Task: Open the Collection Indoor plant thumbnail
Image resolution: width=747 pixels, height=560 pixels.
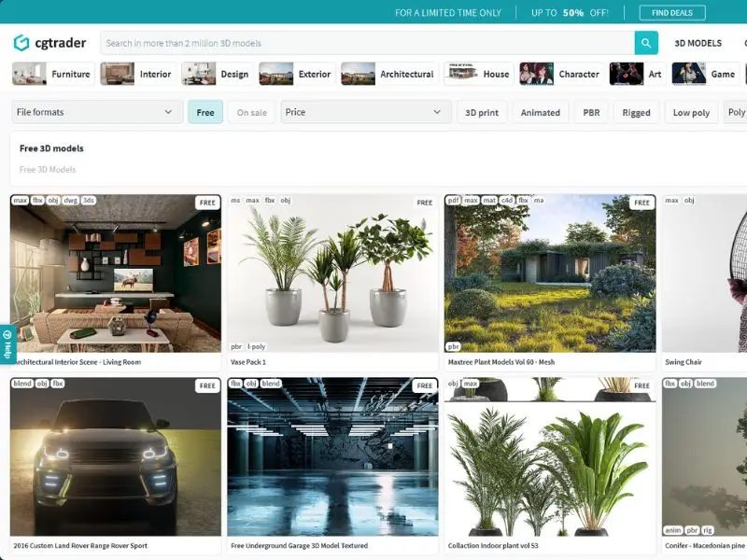Action: click(550, 456)
